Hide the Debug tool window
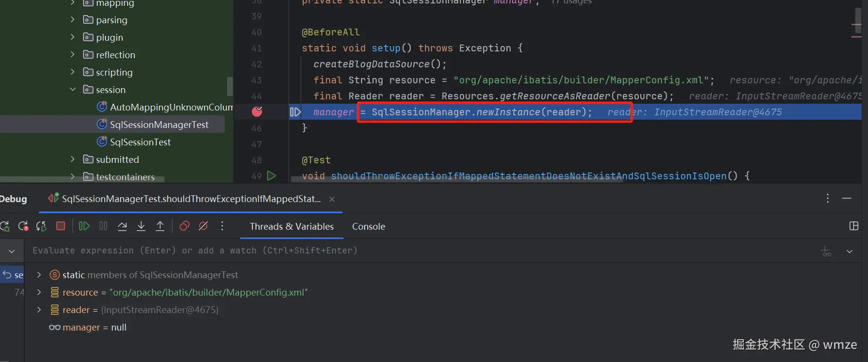Image resolution: width=868 pixels, height=362 pixels. click(847, 198)
